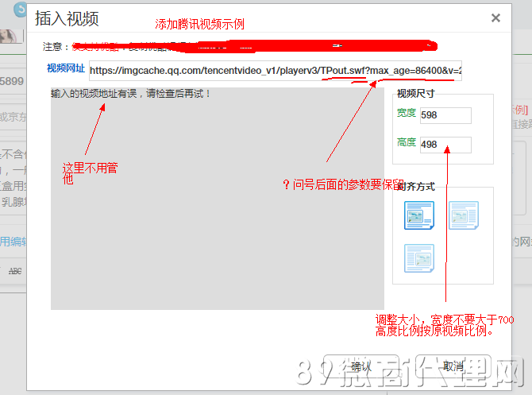Click the 视频尺寸 heading
Viewport: 532px width, 395px height.
[415, 94]
